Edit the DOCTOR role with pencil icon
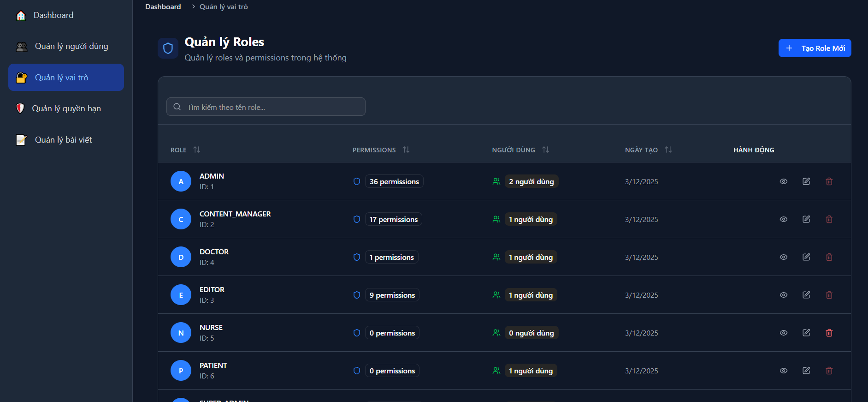The height and width of the screenshot is (402, 868). point(806,257)
